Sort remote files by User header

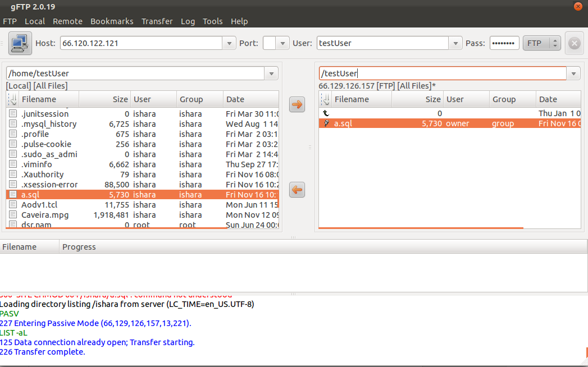click(x=467, y=99)
